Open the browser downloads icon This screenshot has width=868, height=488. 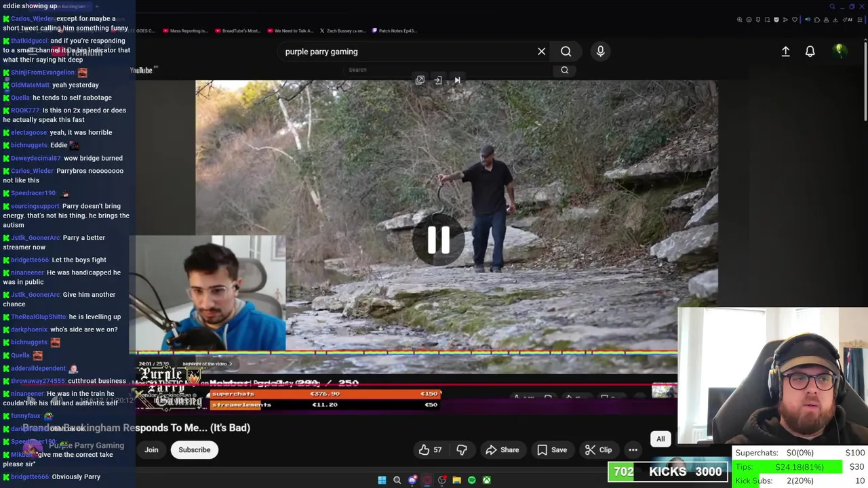tap(835, 20)
